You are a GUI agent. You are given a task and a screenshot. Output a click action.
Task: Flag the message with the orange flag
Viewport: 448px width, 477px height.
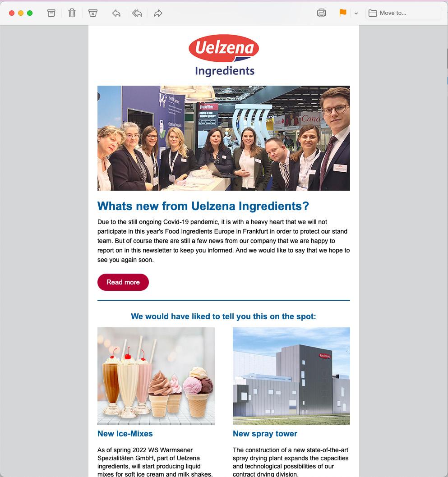pyautogui.click(x=343, y=13)
